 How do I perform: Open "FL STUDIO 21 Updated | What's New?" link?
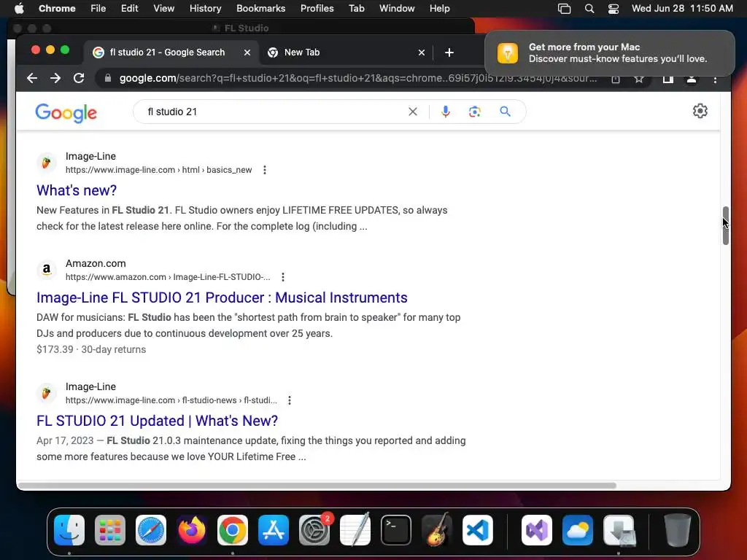point(158,421)
